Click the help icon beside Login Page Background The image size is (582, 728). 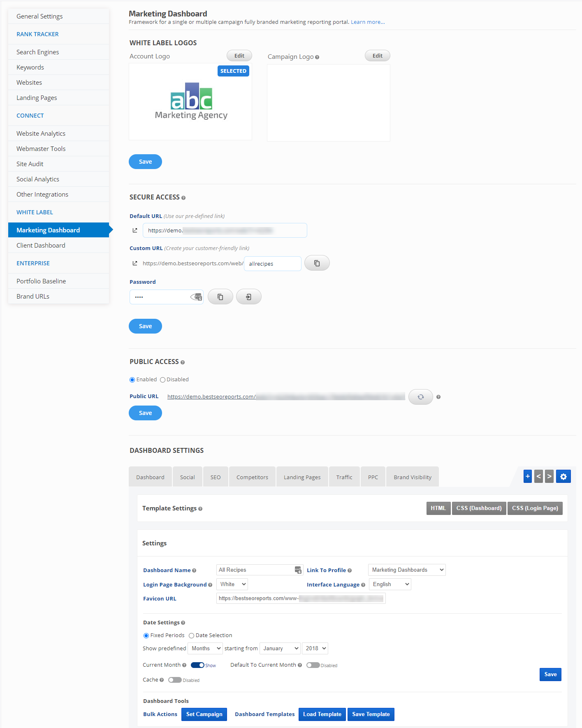(210, 585)
